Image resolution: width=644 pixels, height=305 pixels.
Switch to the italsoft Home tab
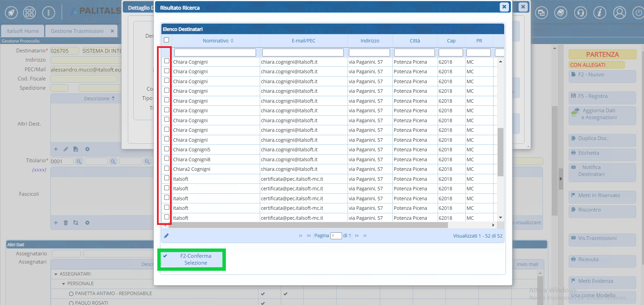click(x=23, y=31)
